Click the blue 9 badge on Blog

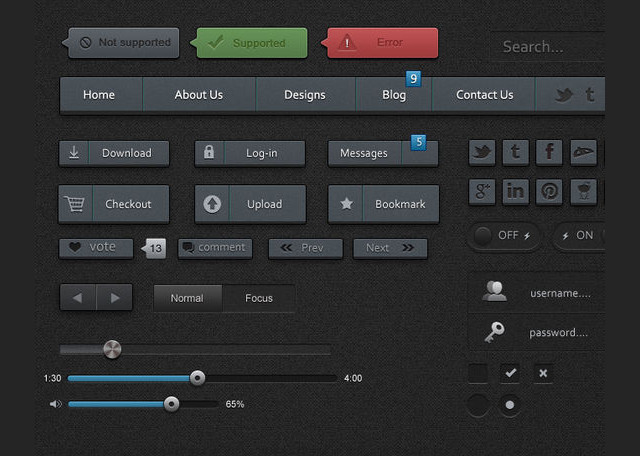pos(413,79)
